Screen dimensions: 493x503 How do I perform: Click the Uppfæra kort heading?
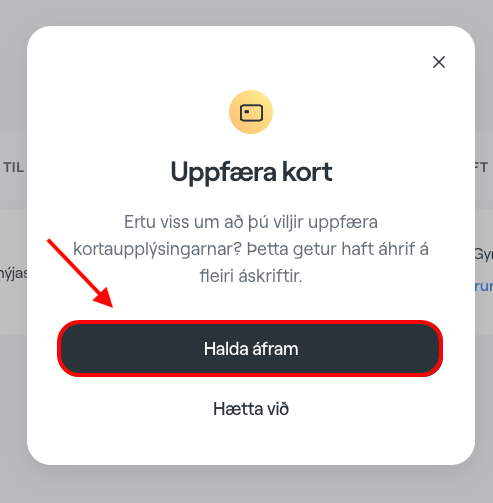click(x=251, y=172)
